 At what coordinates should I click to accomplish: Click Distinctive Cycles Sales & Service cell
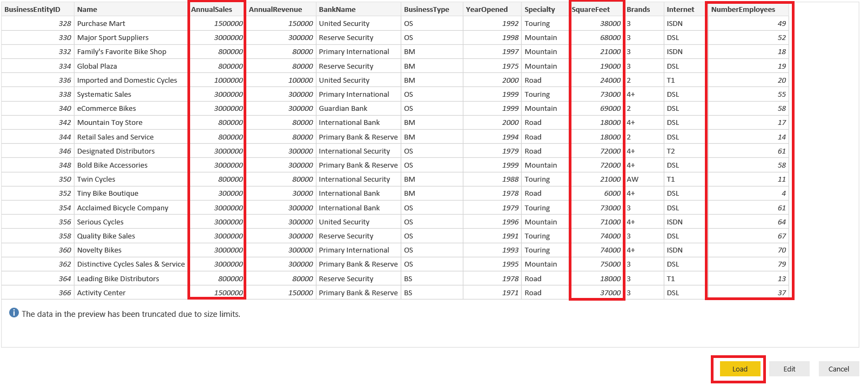[x=131, y=264]
